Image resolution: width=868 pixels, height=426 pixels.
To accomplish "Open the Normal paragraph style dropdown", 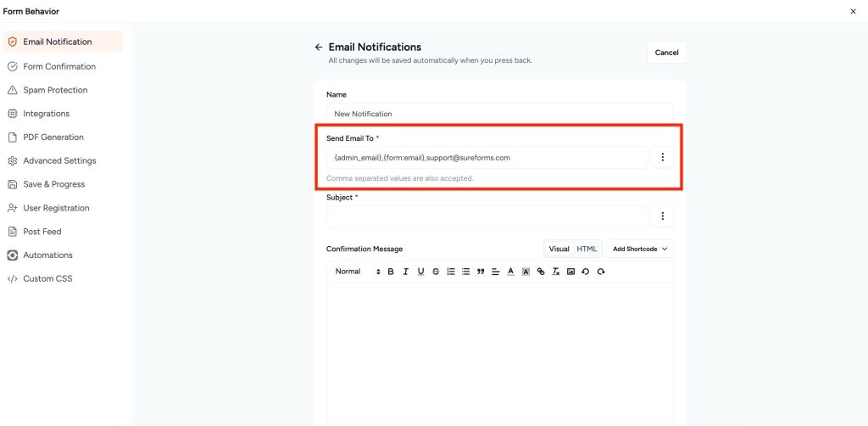I will (358, 272).
